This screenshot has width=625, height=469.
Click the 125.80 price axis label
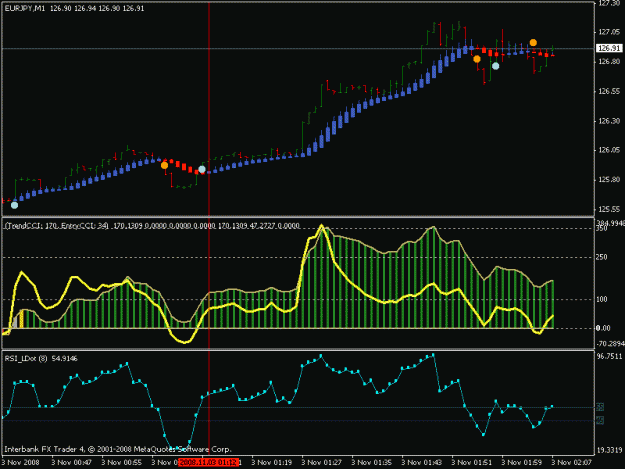pyautogui.click(x=609, y=180)
